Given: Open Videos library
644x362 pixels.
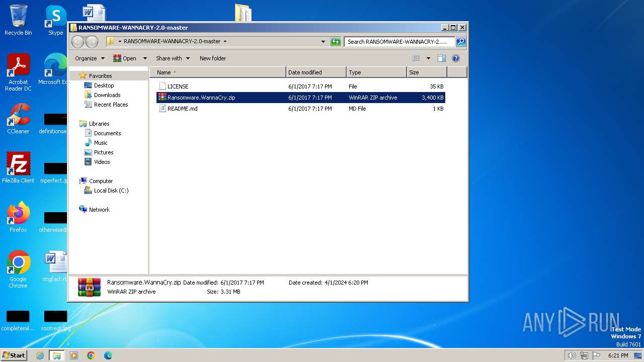Looking at the screenshot, I should coord(102,162).
